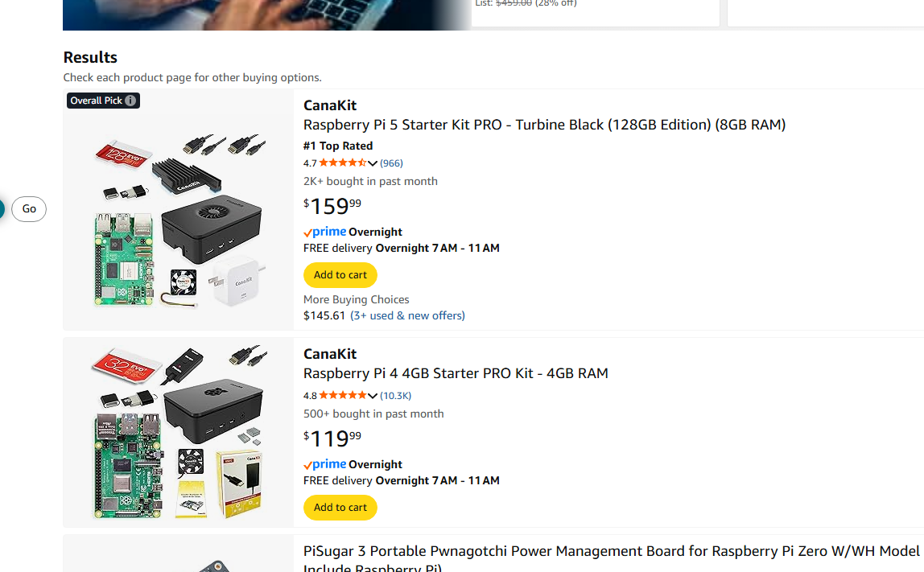Click the star rating of Raspberry Pi 4 kit
Image resolution: width=924 pixels, height=572 pixels.
tap(342, 396)
